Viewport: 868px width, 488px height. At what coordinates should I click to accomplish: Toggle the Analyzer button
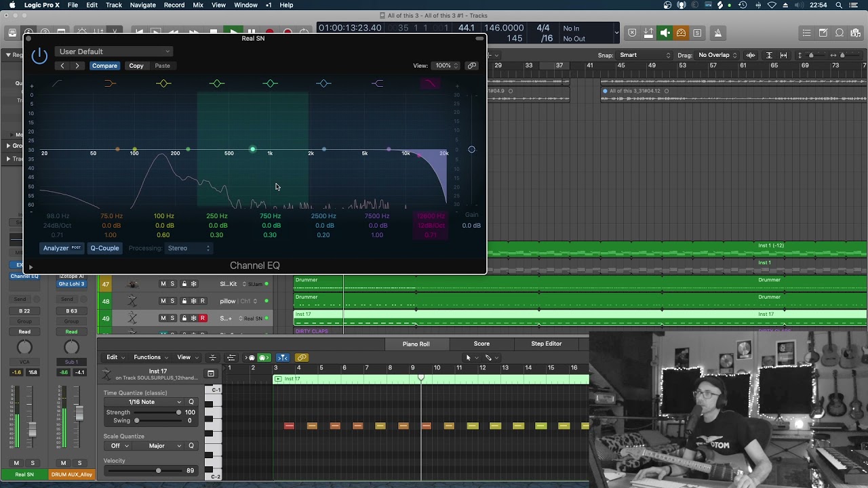tap(62, 248)
